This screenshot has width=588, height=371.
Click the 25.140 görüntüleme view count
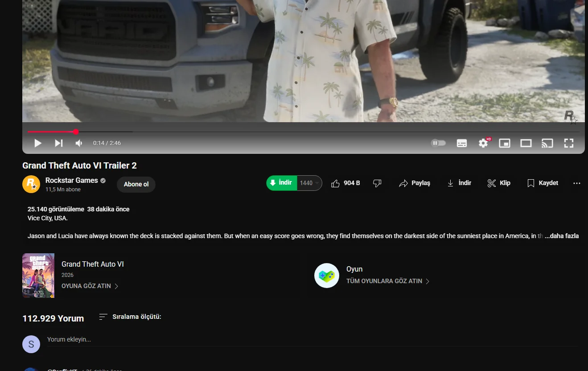[x=56, y=209]
